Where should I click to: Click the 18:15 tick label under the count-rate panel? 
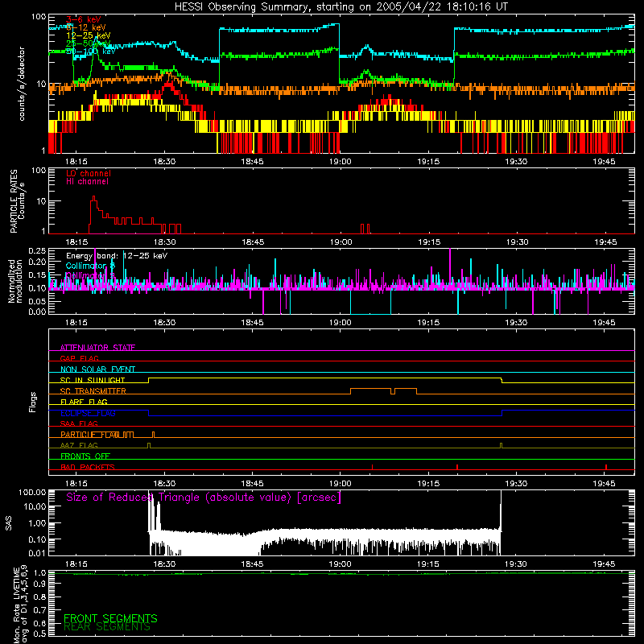(76, 162)
